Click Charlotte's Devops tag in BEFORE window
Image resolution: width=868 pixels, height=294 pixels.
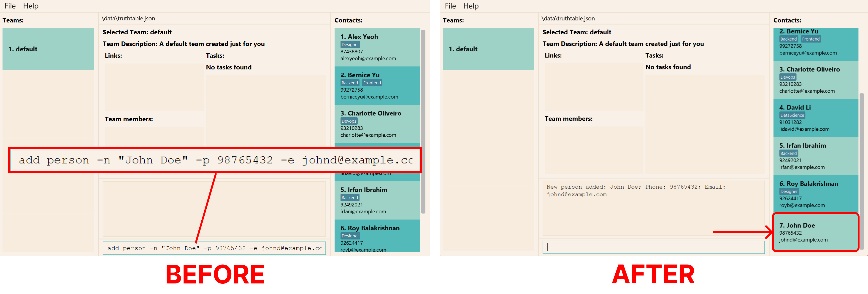click(x=349, y=121)
